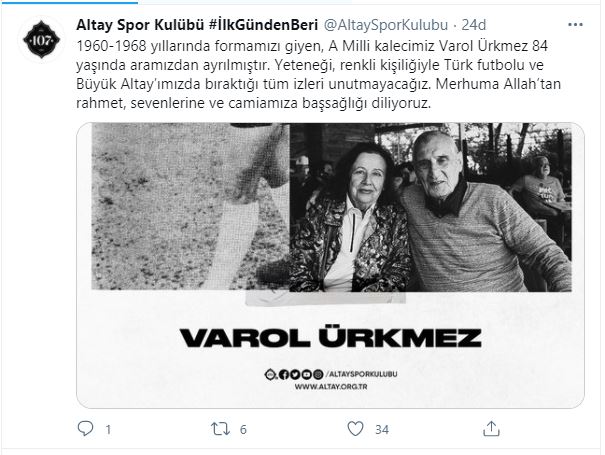Screen dimensions: 605x455
Task: Click the @AltaySporKulubu handle
Action: (x=385, y=25)
